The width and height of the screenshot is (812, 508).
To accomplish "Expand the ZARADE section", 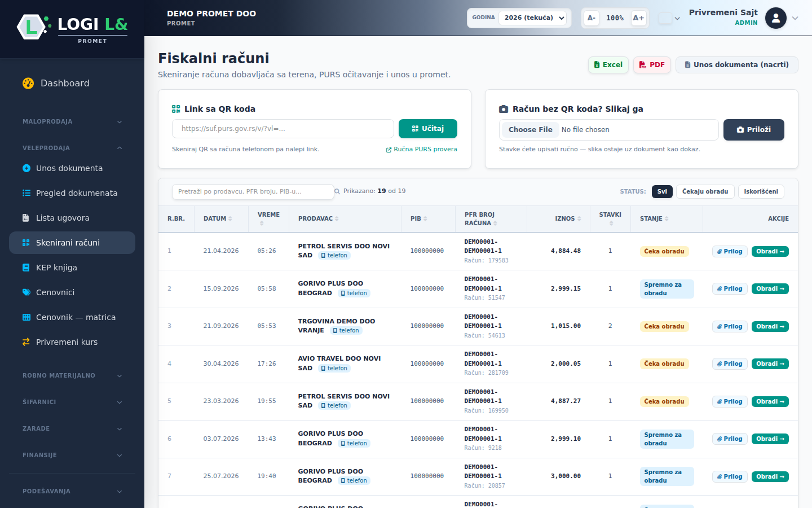I will pos(72,428).
